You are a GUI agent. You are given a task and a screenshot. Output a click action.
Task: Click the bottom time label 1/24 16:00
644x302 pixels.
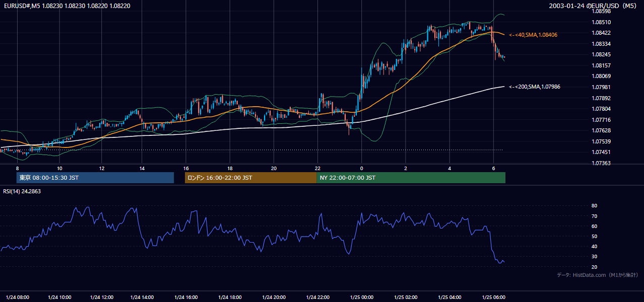click(x=186, y=297)
